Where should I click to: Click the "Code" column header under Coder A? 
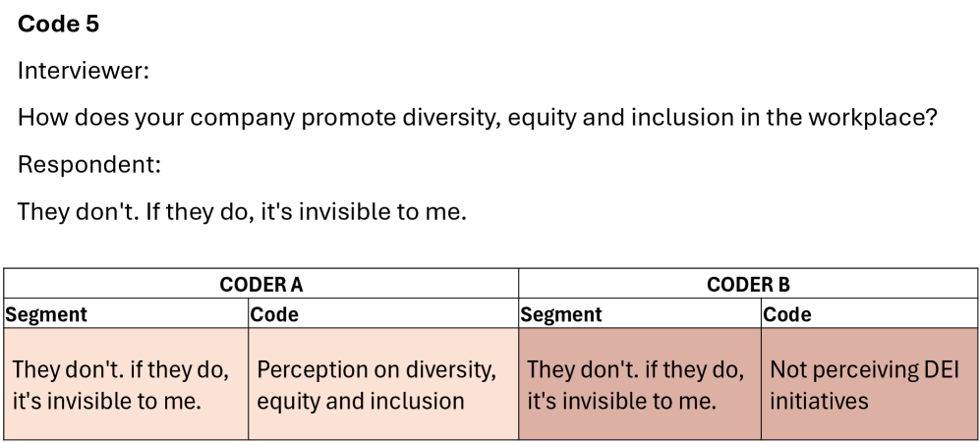point(275,315)
